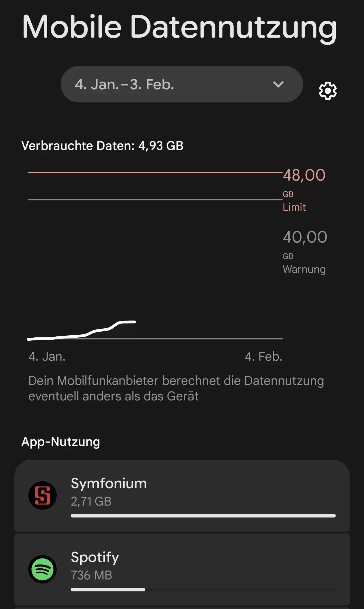This screenshot has width=364, height=609.
Task: Tap the 48,00 GB limit value
Action: [304, 175]
